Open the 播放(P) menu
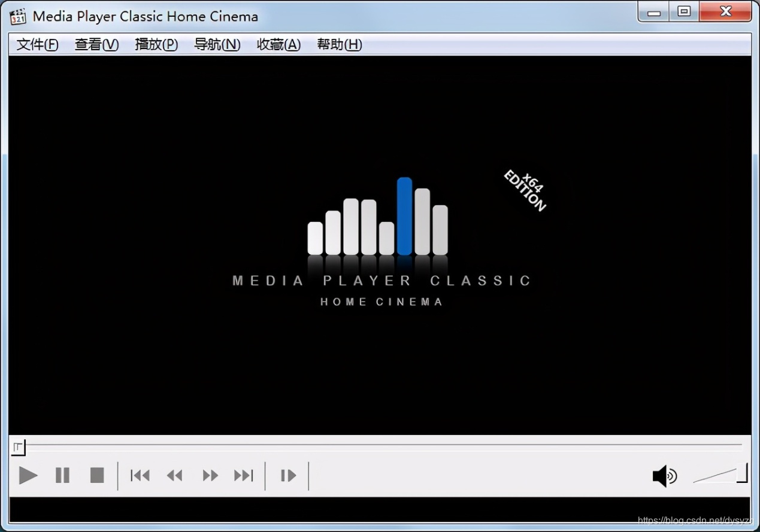 pyautogui.click(x=156, y=45)
